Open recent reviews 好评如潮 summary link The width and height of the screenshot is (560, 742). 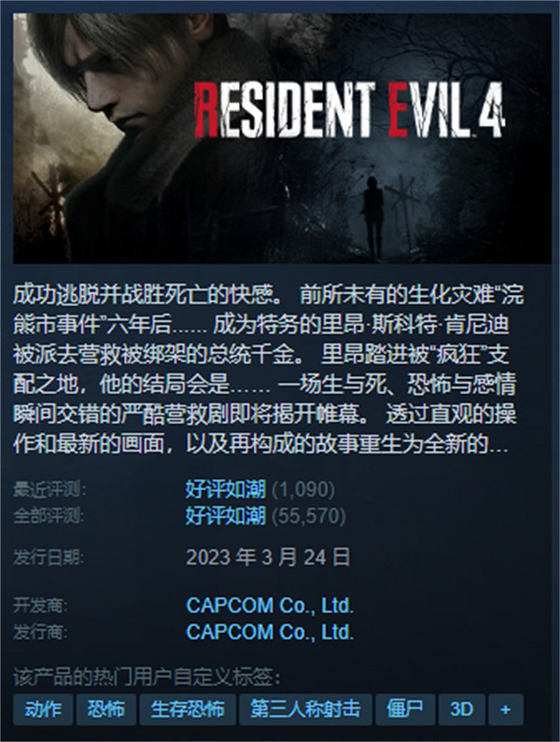pos(225,489)
